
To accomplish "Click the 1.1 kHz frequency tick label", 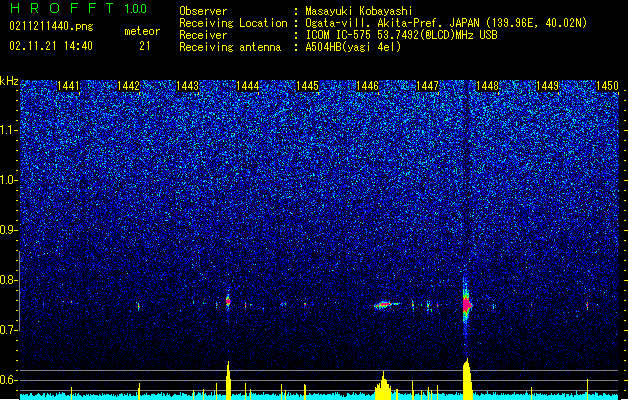I will pyautogui.click(x=8, y=130).
